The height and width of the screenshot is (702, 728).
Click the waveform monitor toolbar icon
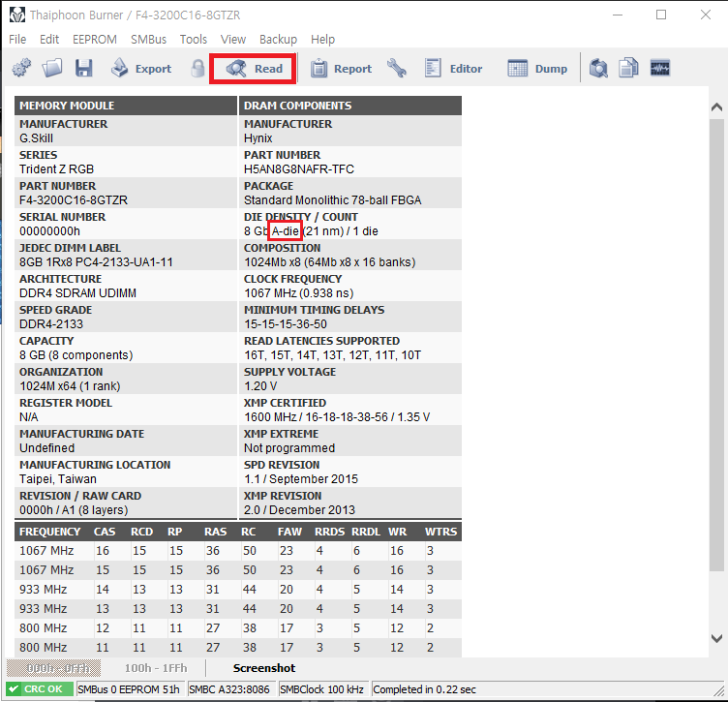[660, 68]
